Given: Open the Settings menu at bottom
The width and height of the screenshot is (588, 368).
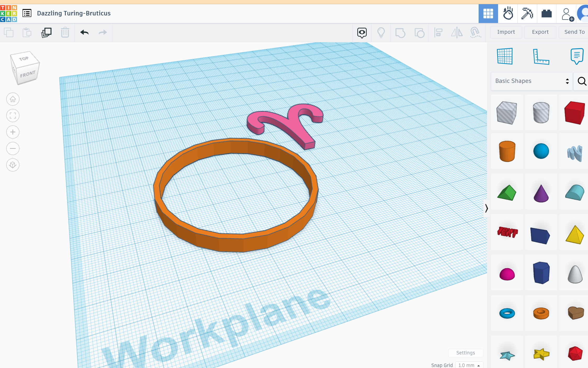Looking at the screenshot, I should (x=465, y=352).
